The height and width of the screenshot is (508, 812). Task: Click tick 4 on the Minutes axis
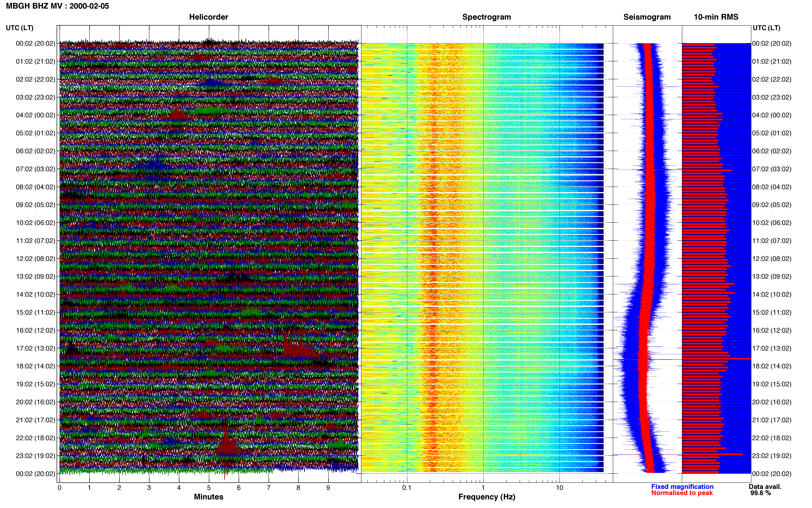click(x=179, y=488)
